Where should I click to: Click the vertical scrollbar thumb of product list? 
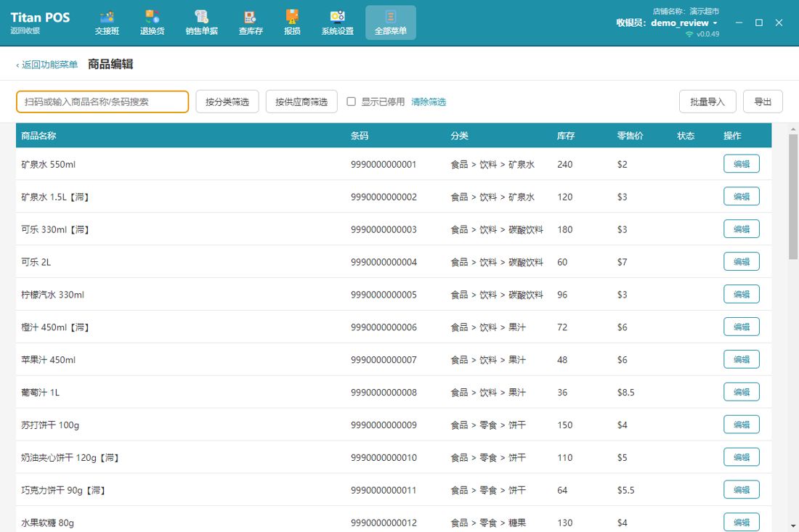coord(793,197)
